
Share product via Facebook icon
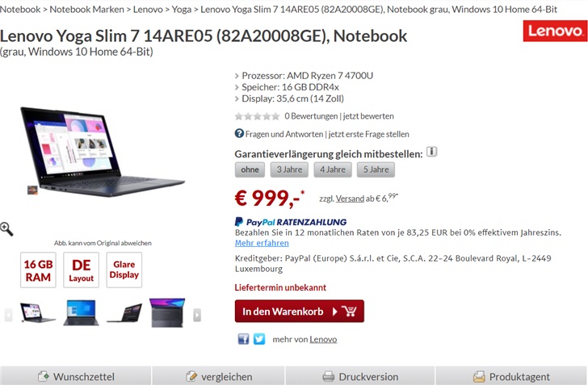[x=243, y=339]
